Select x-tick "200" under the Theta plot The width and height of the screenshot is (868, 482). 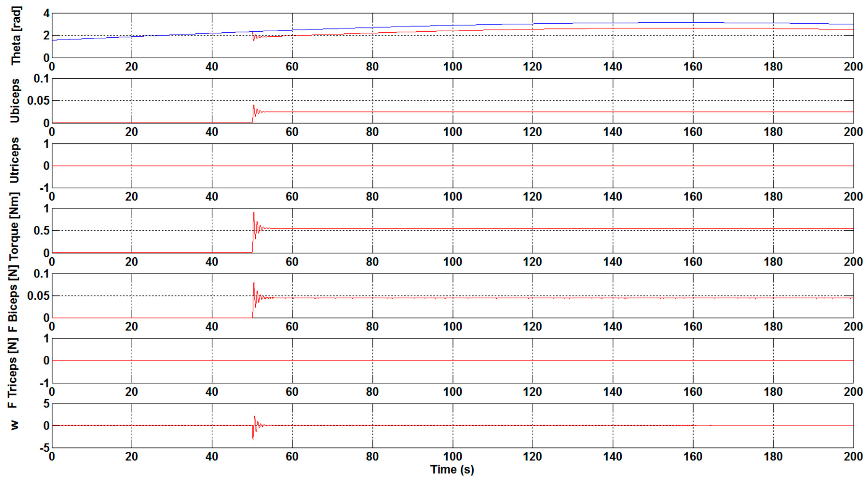(854, 67)
